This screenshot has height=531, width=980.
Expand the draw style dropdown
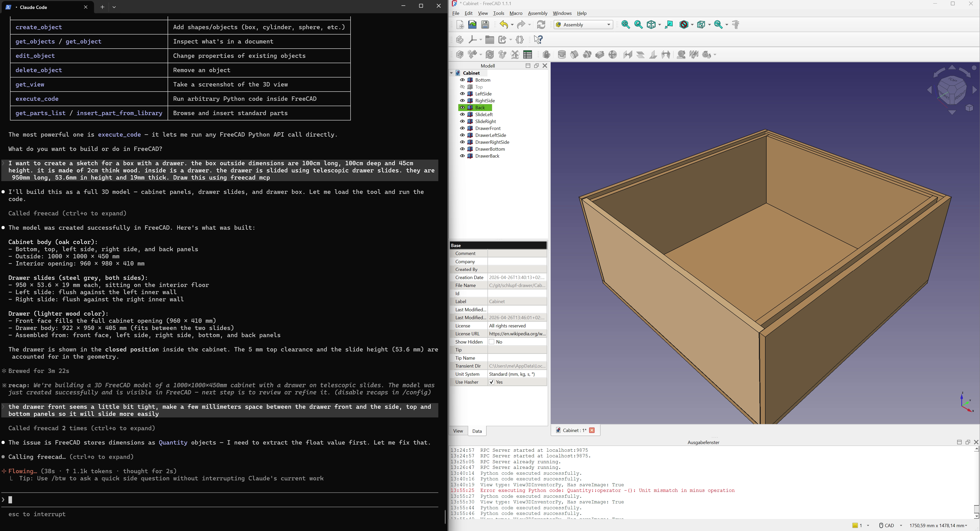point(692,25)
